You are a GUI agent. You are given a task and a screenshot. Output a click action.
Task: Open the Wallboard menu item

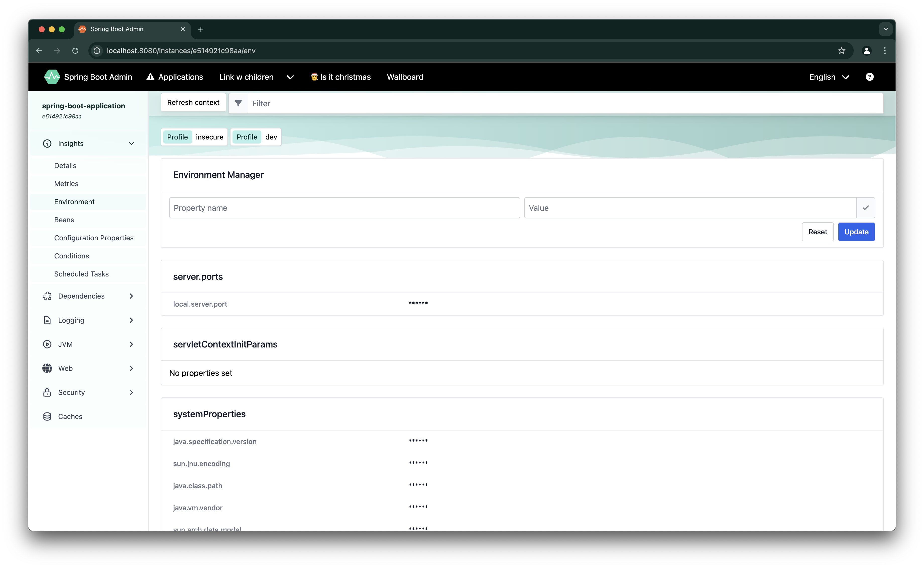(405, 77)
